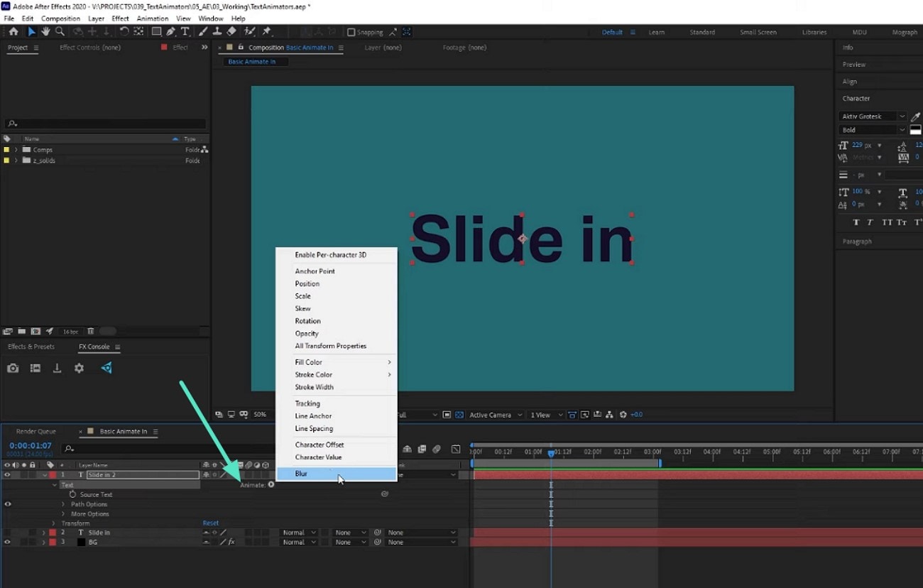Expand the Transform property group
Image resolution: width=923 pixels, height=588 pixels.
(x=54, y=523)
